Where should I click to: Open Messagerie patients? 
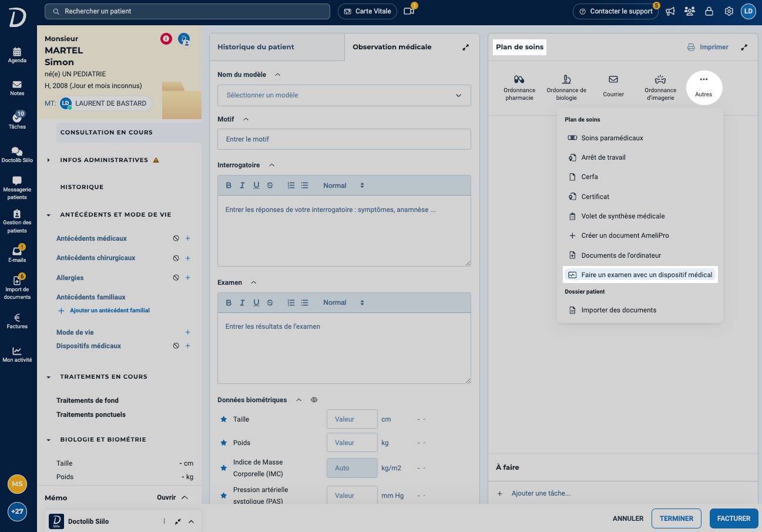[17, 188]
